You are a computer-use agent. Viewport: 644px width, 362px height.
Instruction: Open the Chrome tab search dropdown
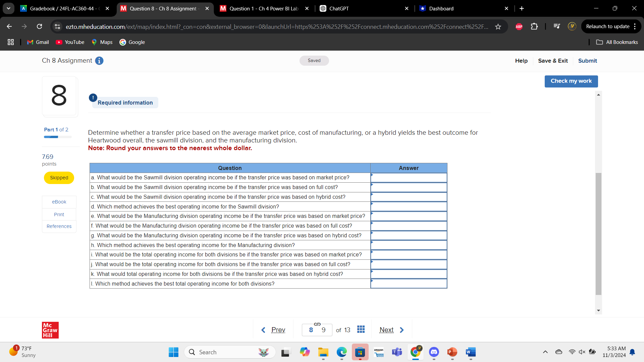[8, 8]
